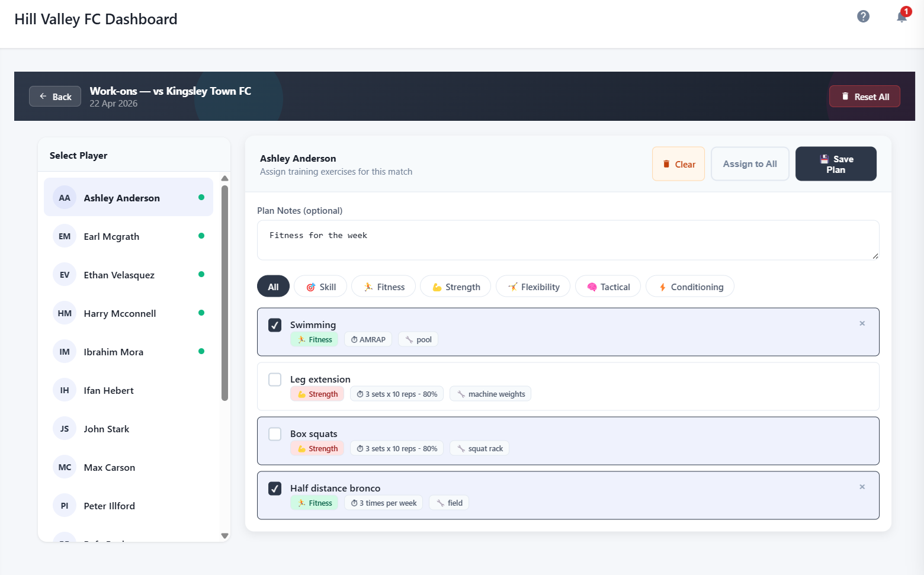Open the help question mark icon
The height and width of the screenshot is (575, 924).
863,17
